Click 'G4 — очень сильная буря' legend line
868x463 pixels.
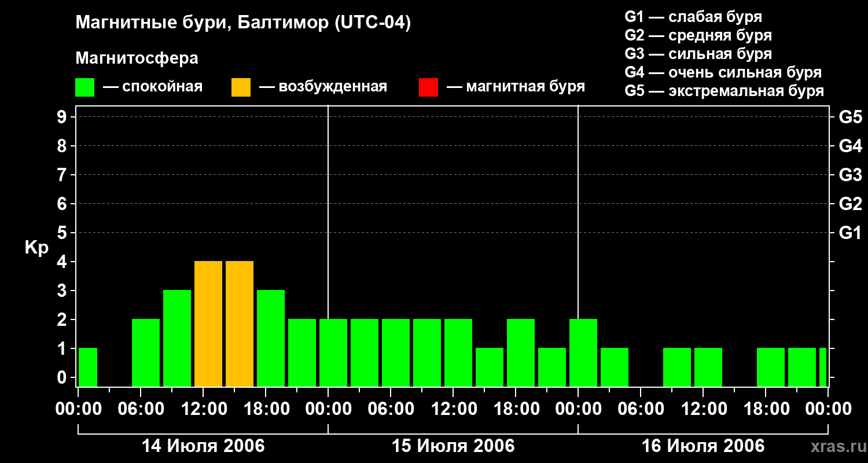point(723,72)
